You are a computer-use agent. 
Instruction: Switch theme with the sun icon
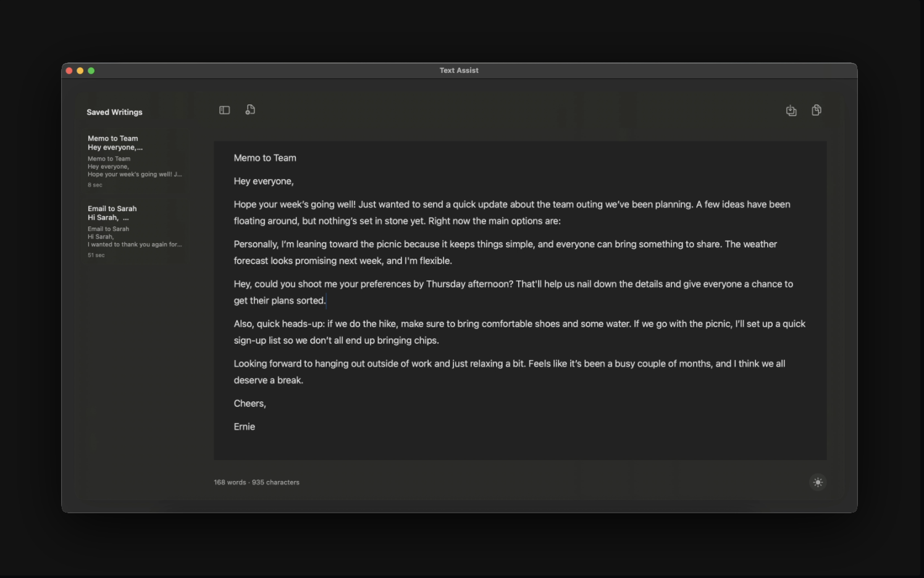coord(818,482)
